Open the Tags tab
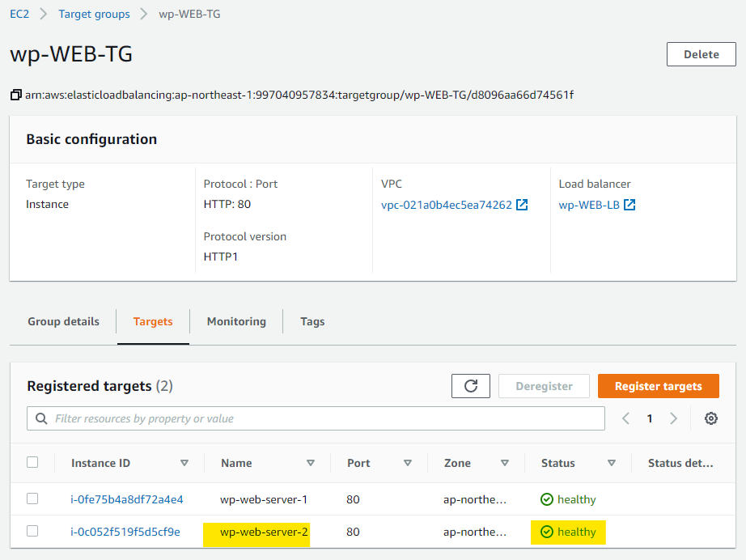The width and height of the screenshot is (746, 560). [312, 321]
